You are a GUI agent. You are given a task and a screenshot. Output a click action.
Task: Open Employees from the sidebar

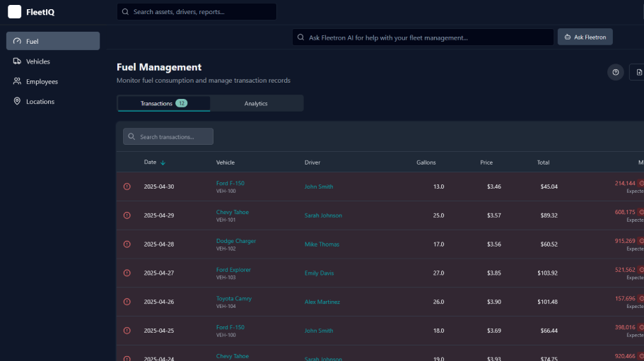42,81
